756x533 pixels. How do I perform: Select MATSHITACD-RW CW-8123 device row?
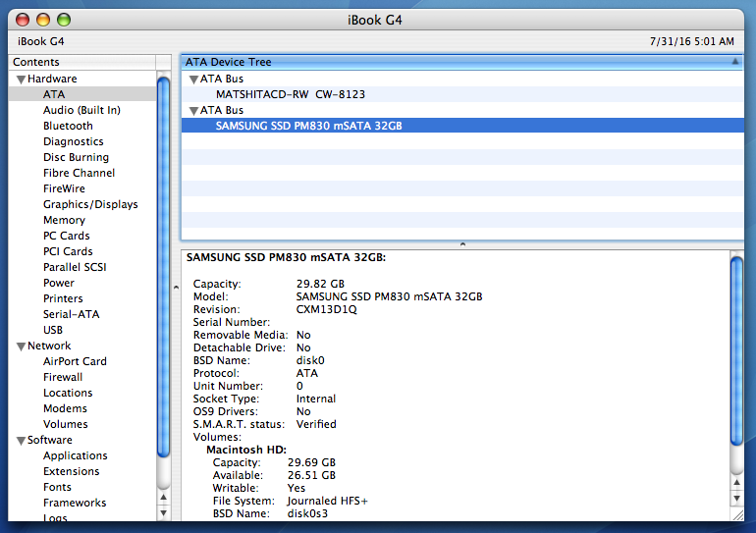click(462, 94)
